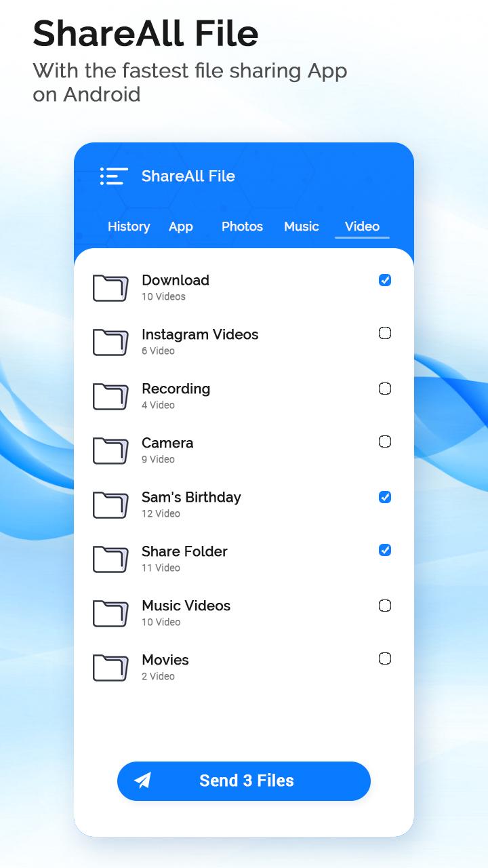Click the '9 Video' count text
This screenshot has height=868, width=488.
point(159,459)
